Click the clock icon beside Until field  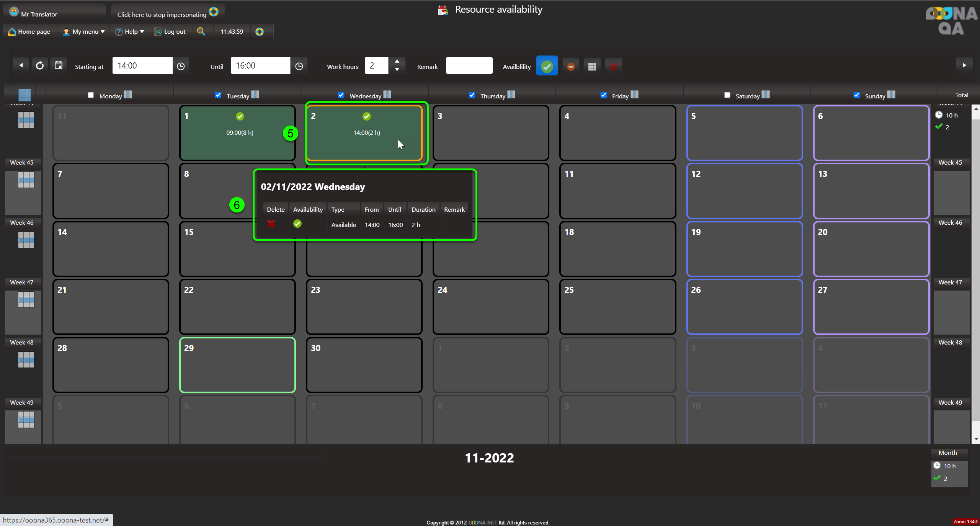(x=299, y=66)
